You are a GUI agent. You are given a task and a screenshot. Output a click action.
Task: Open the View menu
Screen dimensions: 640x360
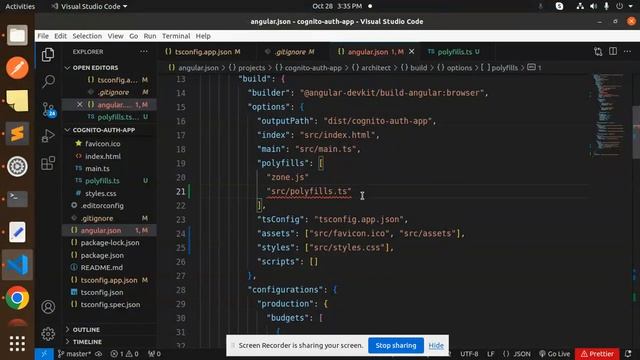116,36
